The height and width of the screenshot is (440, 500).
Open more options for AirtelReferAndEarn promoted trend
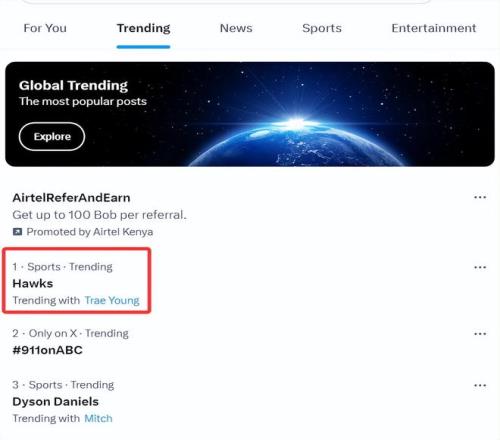point(480,197)
